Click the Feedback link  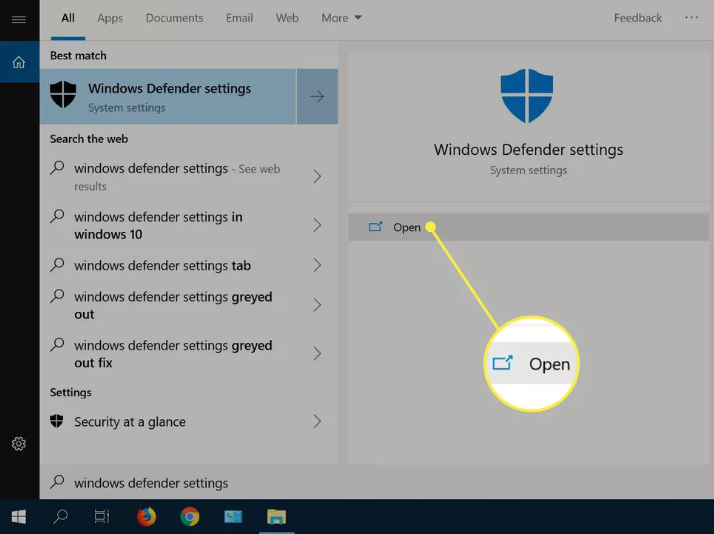pyautogui.click(x=638, y=18)
